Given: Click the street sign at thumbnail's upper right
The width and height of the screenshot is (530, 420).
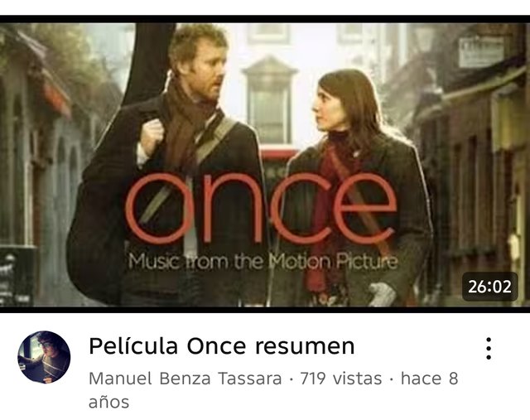Looking at the screenshot, I should click(481, 52).
